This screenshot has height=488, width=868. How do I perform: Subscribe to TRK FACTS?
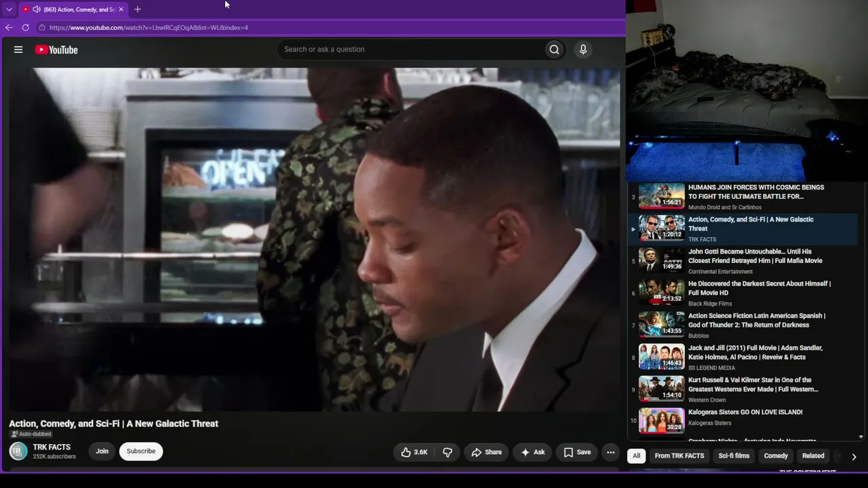pos(141,451)
